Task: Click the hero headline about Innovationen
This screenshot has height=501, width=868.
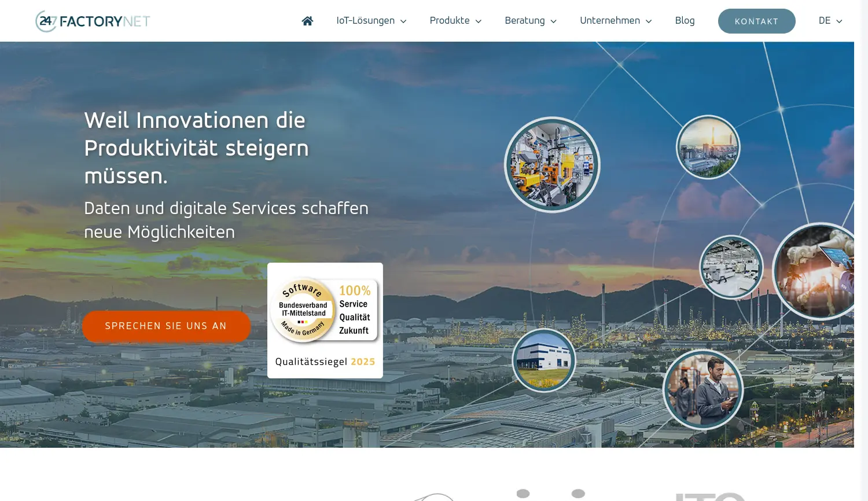Action: click(x=196, y=148)
